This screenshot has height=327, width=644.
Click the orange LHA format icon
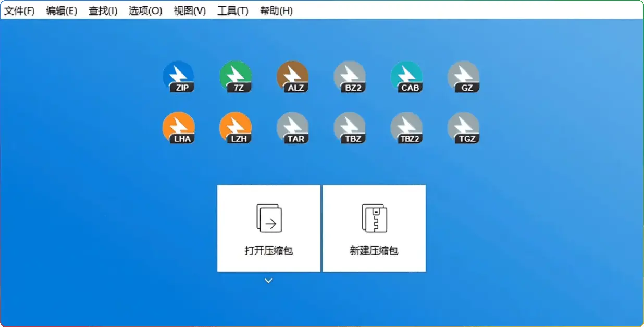pyautogui.click(x=178, y=128)
